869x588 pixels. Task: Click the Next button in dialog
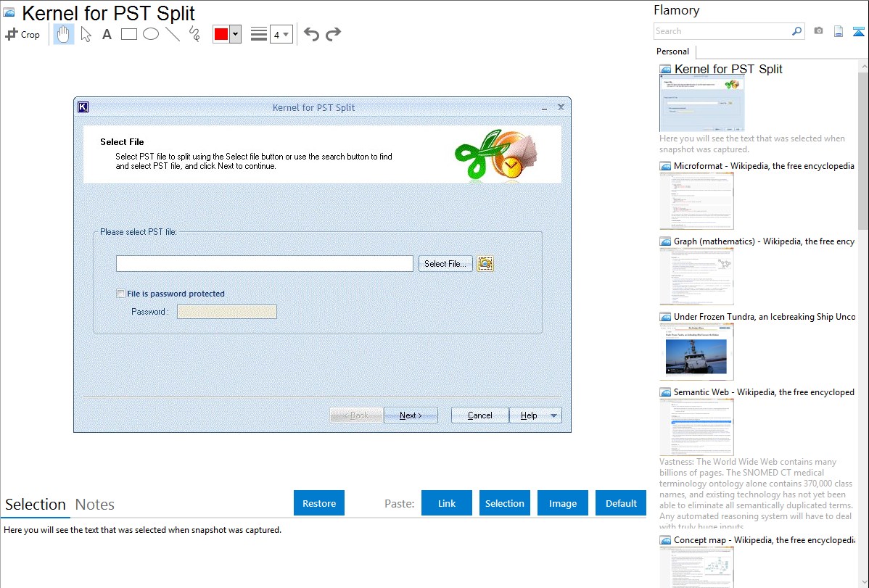(411, 415)
